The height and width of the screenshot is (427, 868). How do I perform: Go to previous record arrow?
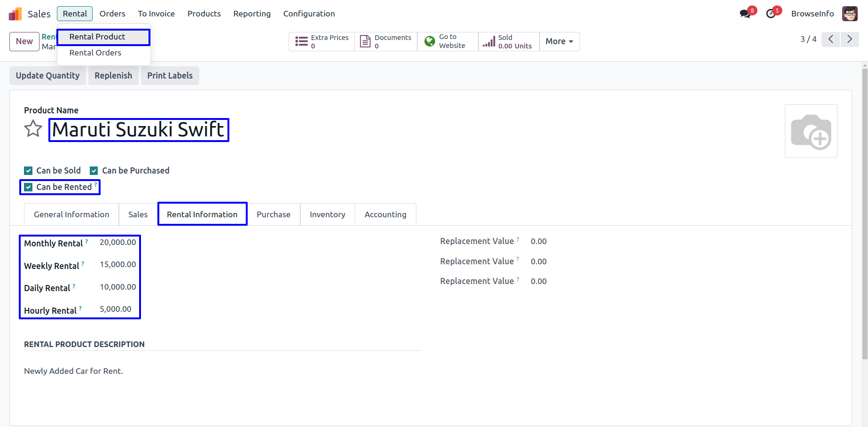click(x=830, y=40)
